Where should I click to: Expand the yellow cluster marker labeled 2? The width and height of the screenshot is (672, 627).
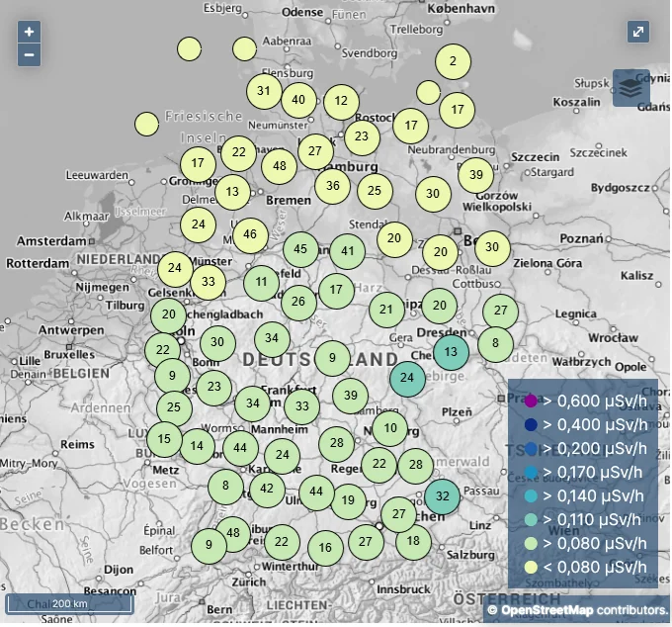pos(454,61)
